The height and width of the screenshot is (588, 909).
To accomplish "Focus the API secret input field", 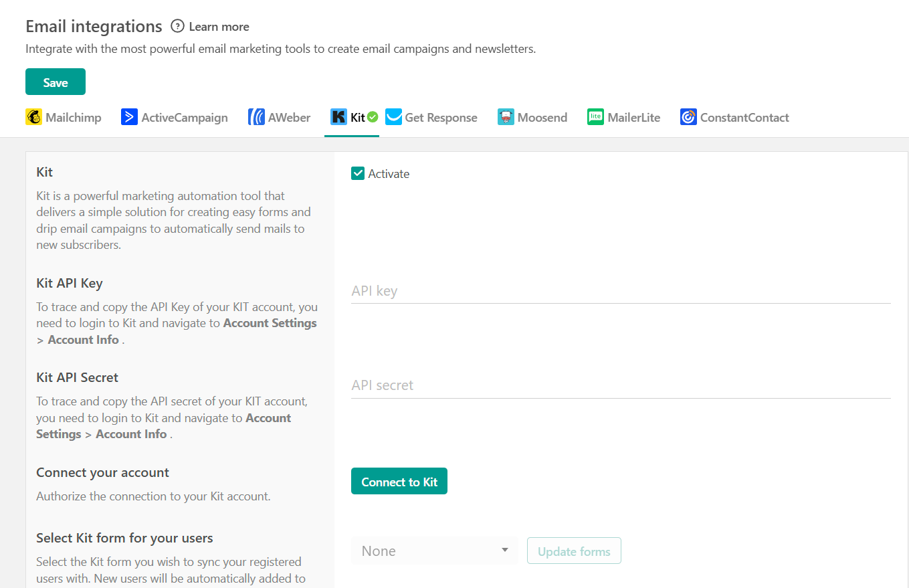I will point(621,385).
